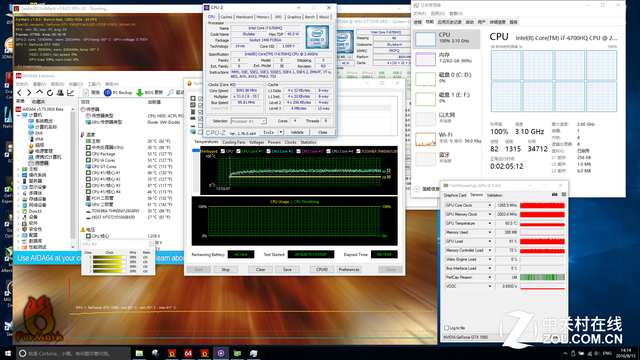Click Windows Start button
Viewport: 640px width, 360px height.
(7, 353)
